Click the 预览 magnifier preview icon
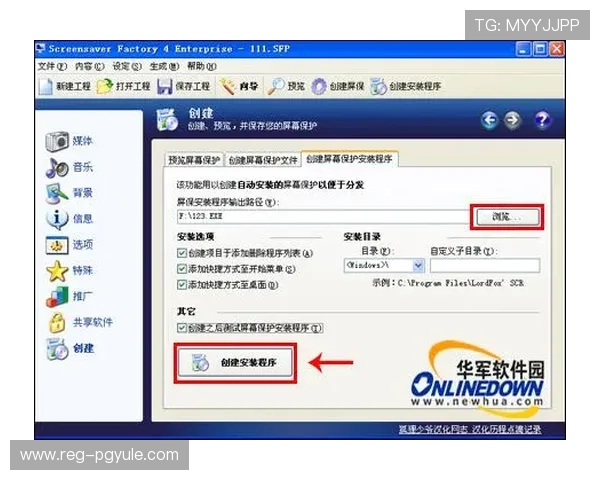This screenshot has width=600, height=480. point(276,86)
